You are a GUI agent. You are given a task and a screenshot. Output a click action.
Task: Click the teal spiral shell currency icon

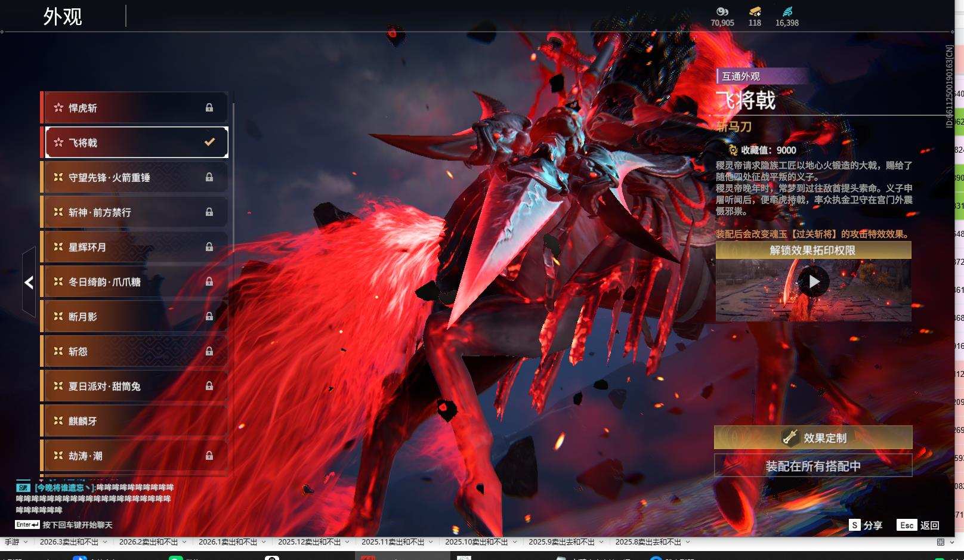[787, 11]
